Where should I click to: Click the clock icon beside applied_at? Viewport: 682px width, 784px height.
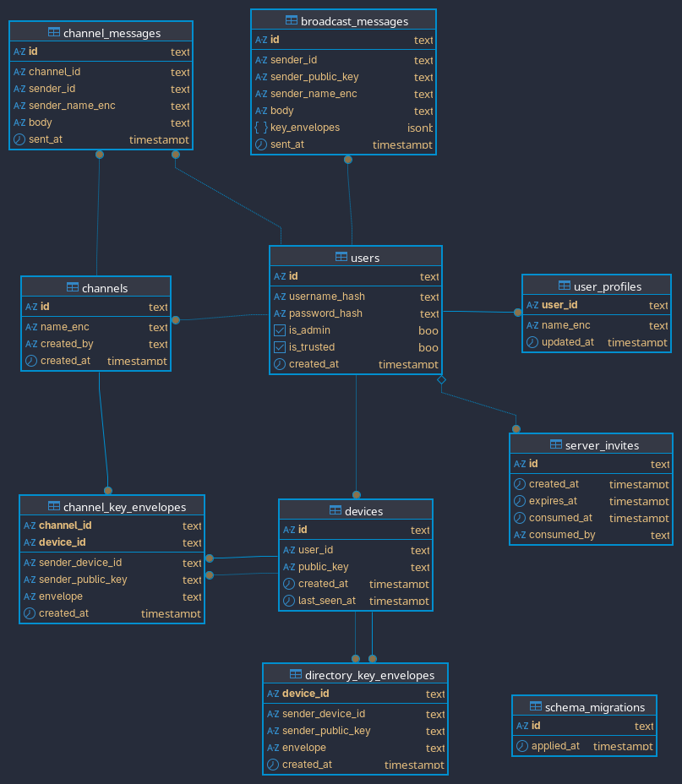coord(522,746)
